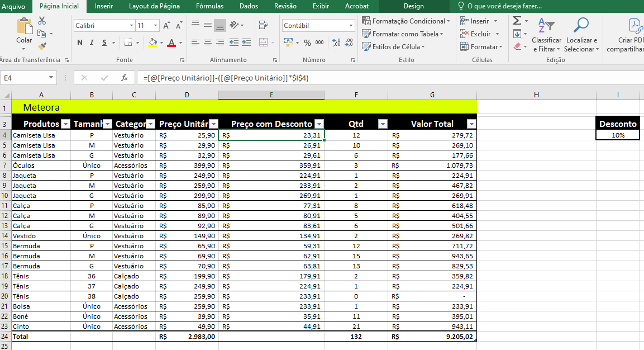Click the center align text icon

tap(208, 42)
